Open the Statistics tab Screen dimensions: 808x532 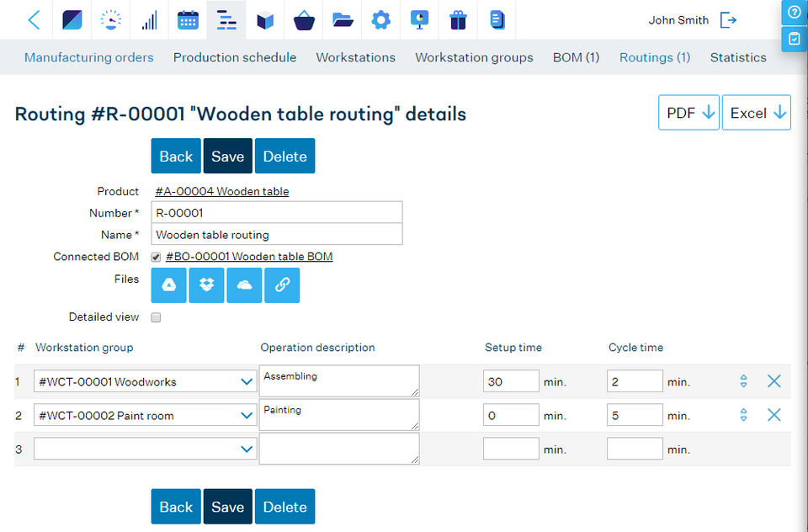point(738,57)
